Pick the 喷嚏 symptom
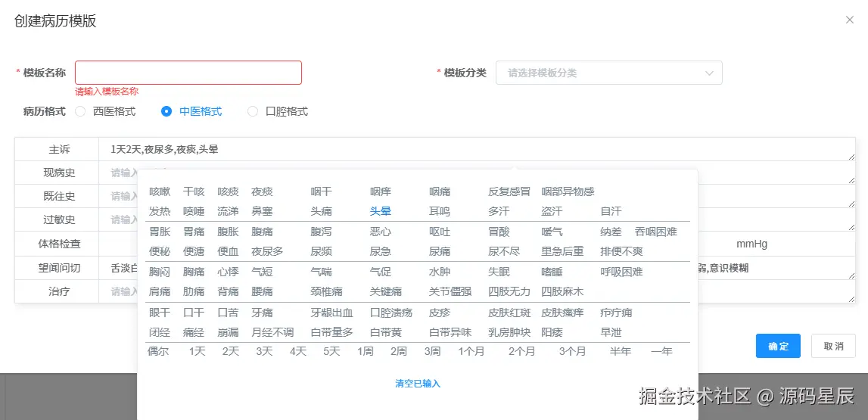868x420 pixels. click(x=194, y=211)
